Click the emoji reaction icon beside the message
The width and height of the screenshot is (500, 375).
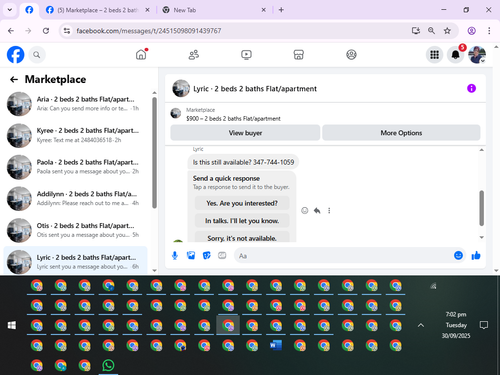click(x=305, y=210)
